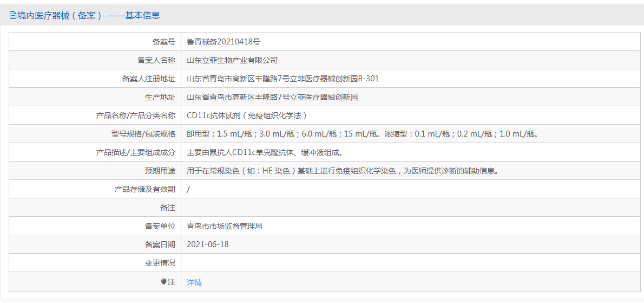Image resolution: width=644 pixels, height=303 pixels.
Task: Click the 备案日期 label
Action: (160, 244)
